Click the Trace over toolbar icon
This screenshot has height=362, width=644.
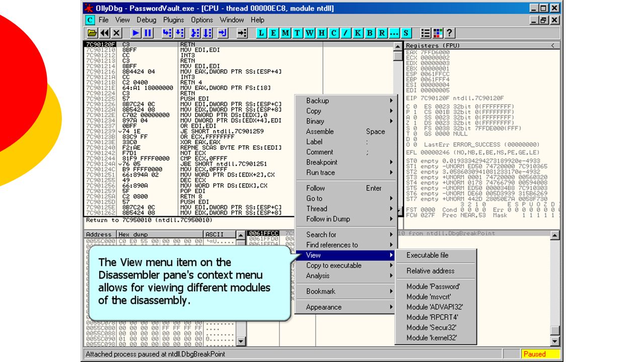(208, 33)
